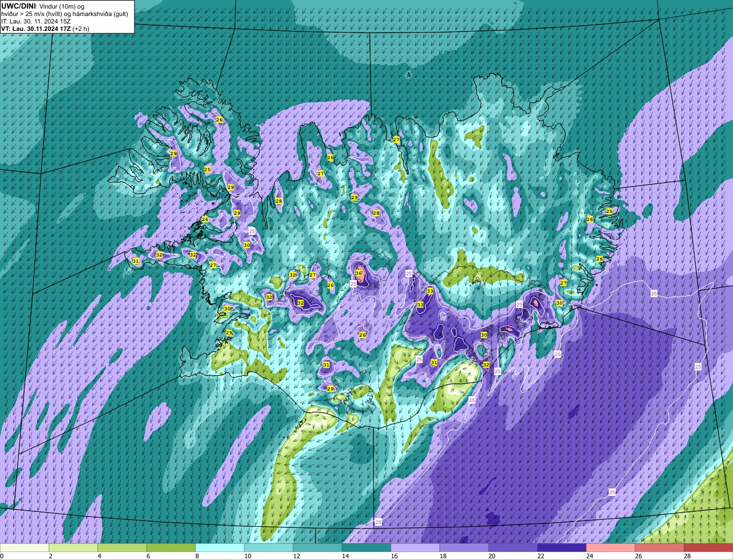Click the legend scale number 24
Viewport: 733px width, 560px height.
589,556
